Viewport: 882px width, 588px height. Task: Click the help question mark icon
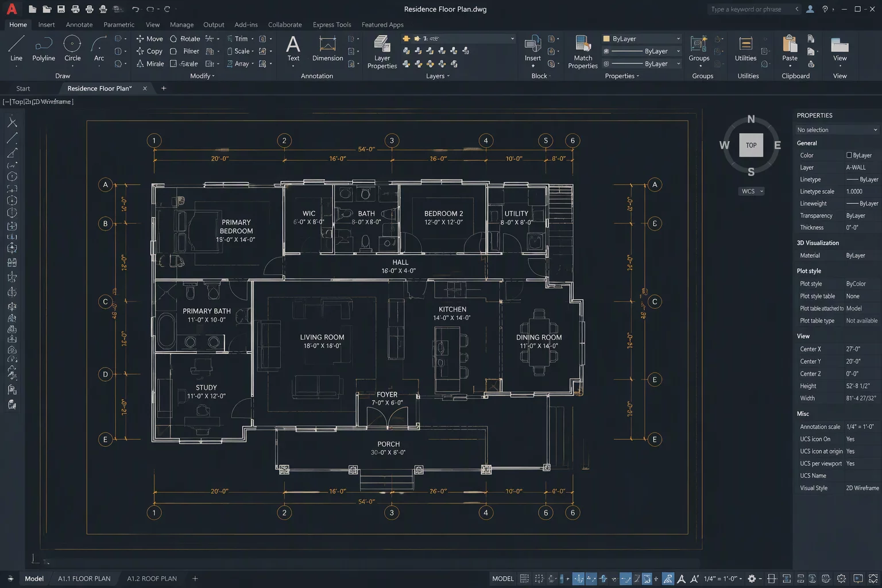(825, 9)
